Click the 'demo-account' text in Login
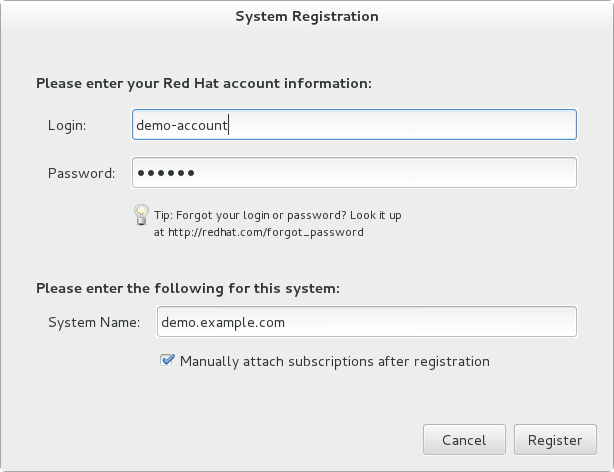614x472 pixels. [x=184, y=125]
